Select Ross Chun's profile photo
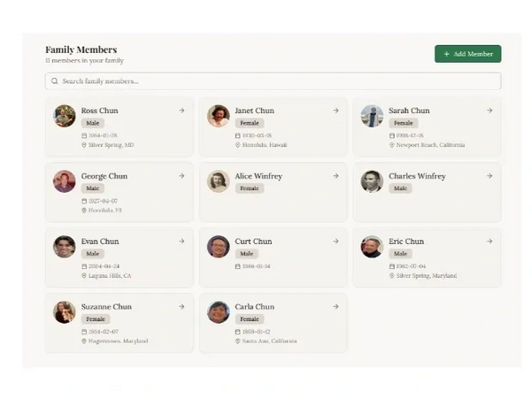Image resolution: width=532 pixels, height=399 pixels. pyautogui.click(x=65, y=116)
